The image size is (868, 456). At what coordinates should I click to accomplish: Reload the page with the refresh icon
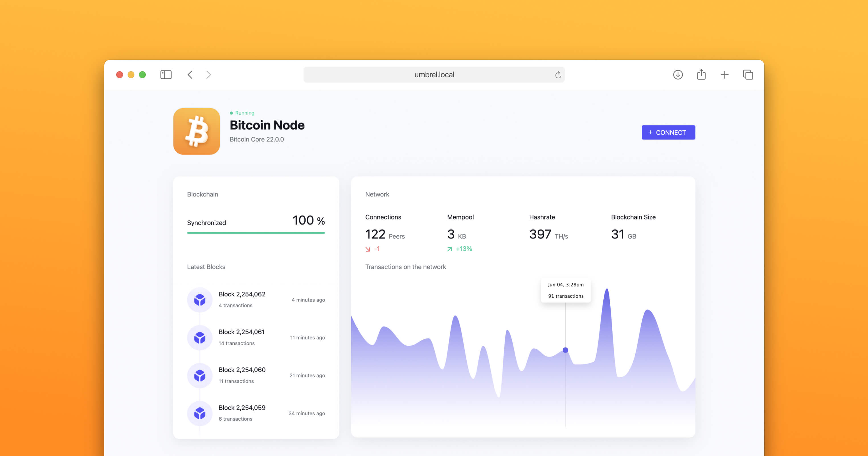(x=558, y=75)
